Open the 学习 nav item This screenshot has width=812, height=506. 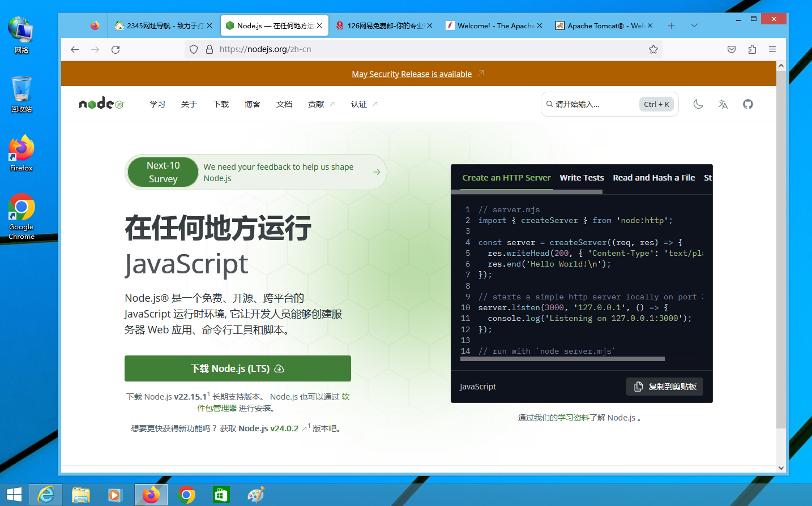click(x=157, y=104)
